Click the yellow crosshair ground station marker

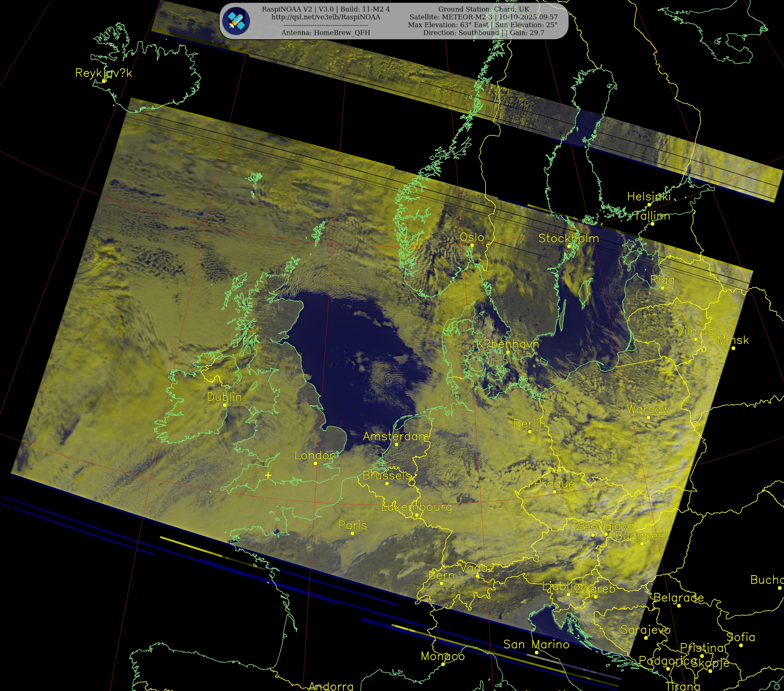[x=268, y=475]
